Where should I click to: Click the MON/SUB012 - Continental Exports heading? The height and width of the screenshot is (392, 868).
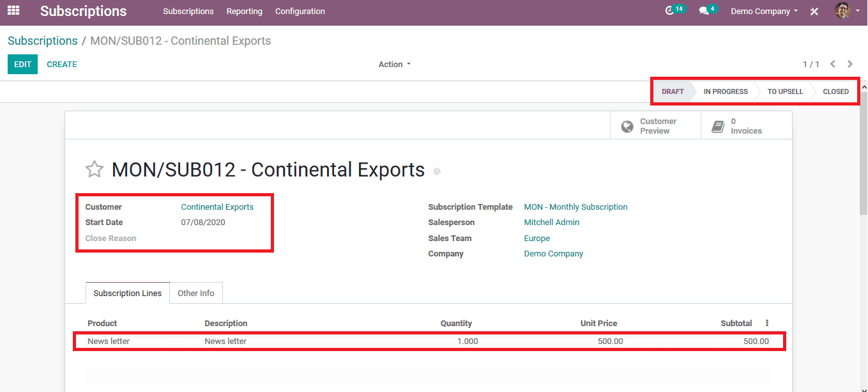tap(268, 170)
